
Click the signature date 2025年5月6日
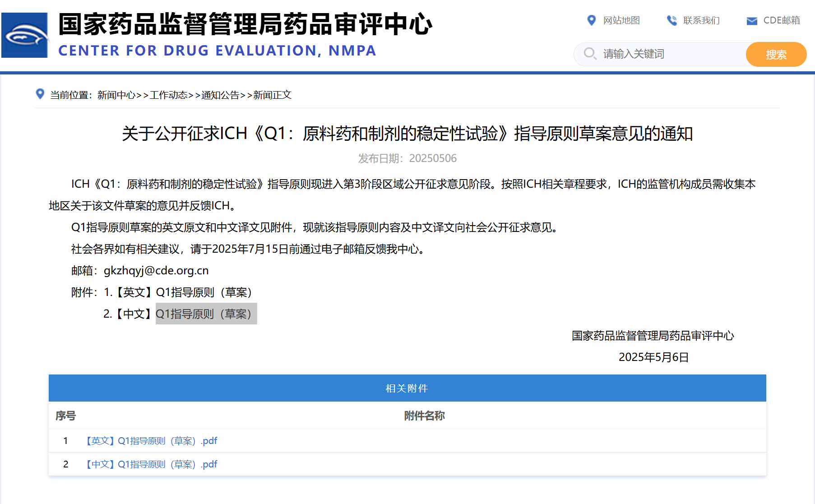(x=653, y=357)
